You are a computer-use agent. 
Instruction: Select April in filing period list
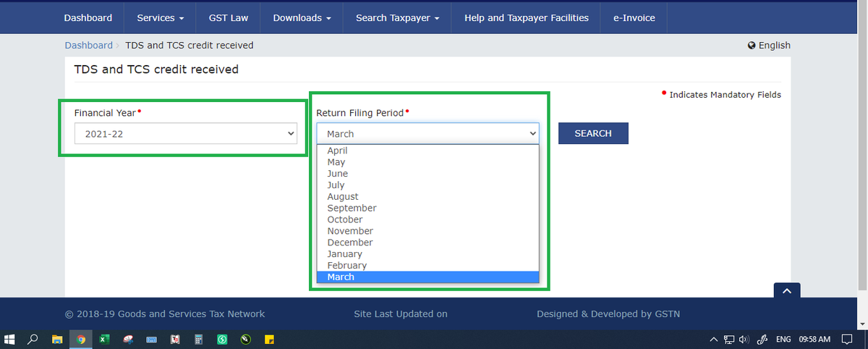(x=428, y=151)
